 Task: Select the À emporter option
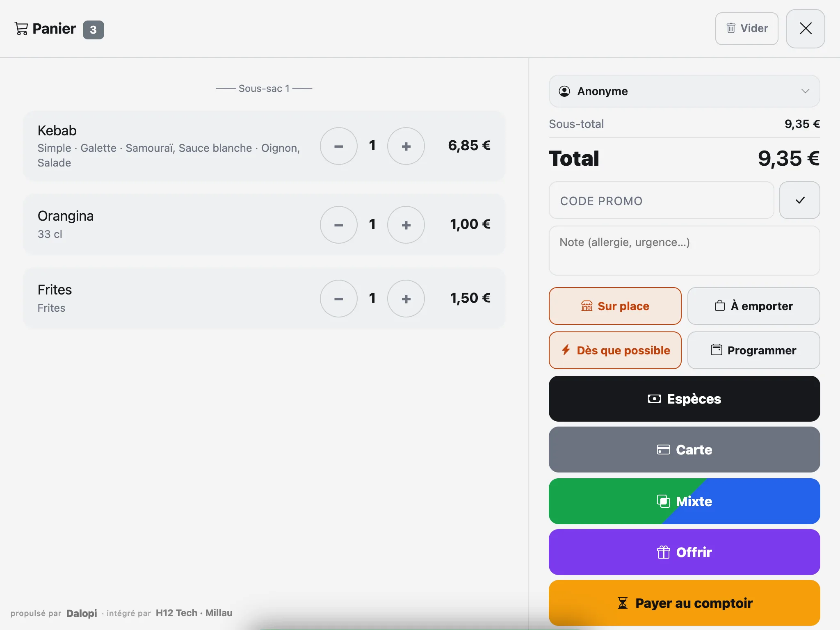(x=753, y=306)
